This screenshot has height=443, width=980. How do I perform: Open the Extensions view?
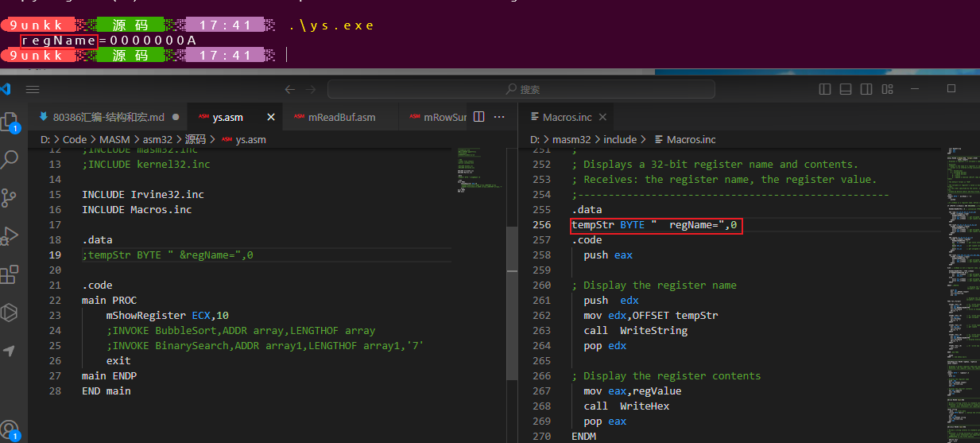click(x=10, y=274)
